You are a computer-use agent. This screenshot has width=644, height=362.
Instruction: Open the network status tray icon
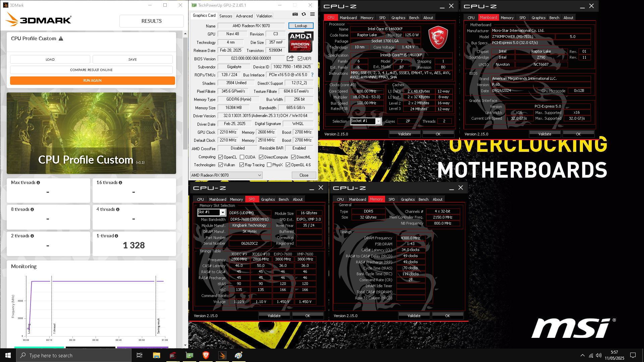tap(591, 355)
